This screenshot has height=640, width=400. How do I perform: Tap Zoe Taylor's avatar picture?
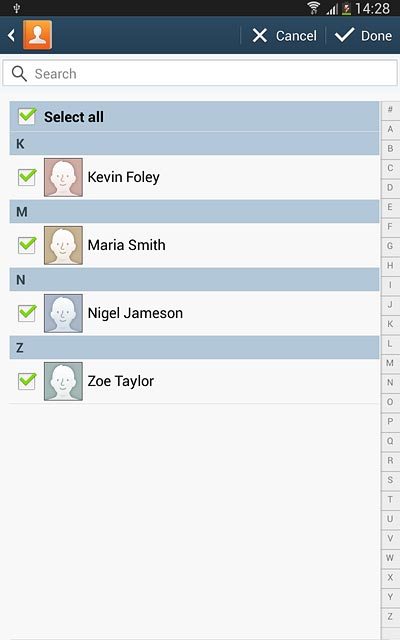(x=63, y=381)
